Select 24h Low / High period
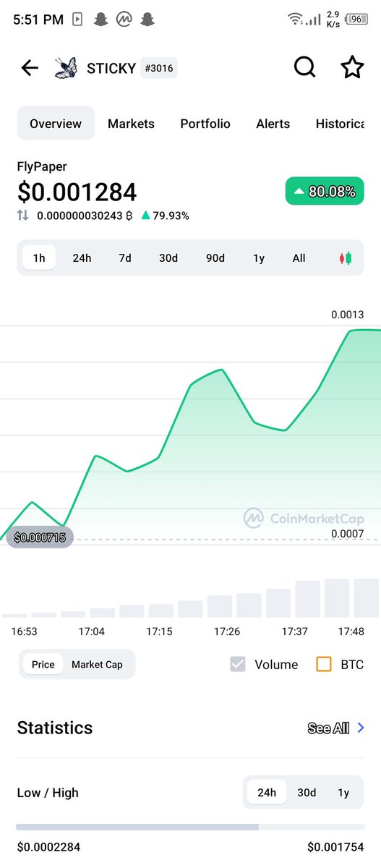The width and height of the screenshot is (381, 868). point(267,793)
